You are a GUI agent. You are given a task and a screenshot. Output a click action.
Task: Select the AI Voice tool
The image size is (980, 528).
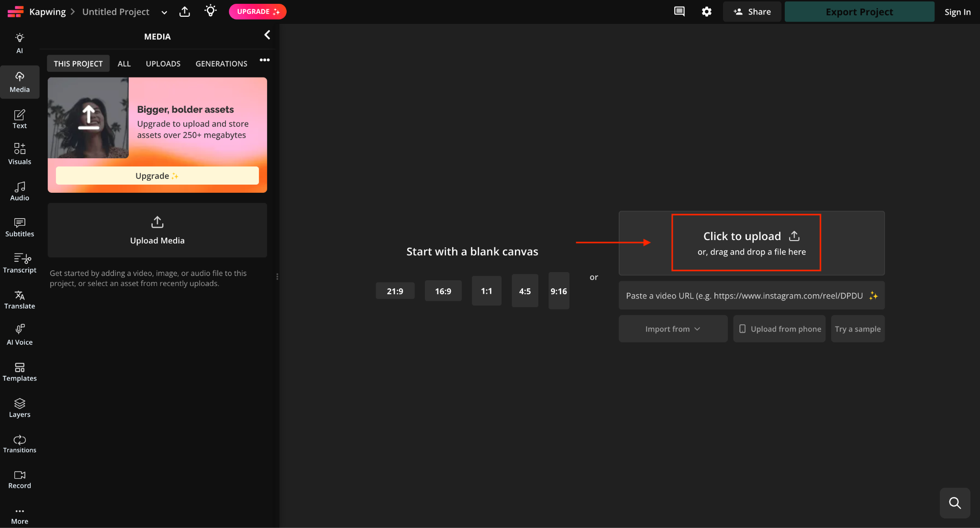click(20, 335)
